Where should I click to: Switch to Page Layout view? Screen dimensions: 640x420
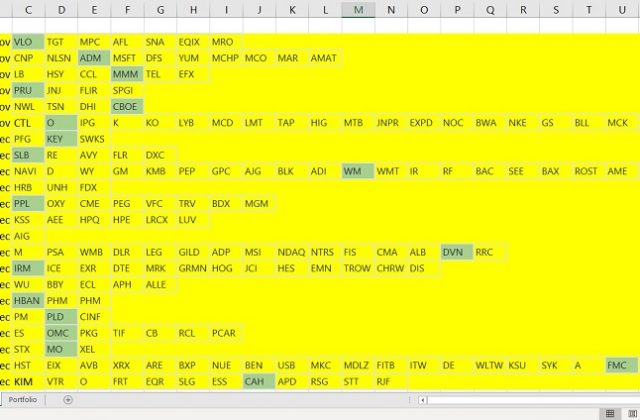point(634,412)
